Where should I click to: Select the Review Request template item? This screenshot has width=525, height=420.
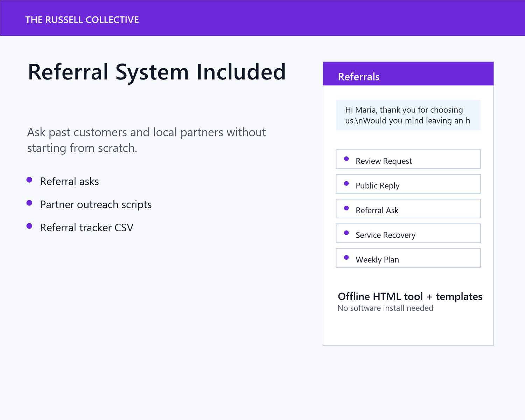click(408, 159)
